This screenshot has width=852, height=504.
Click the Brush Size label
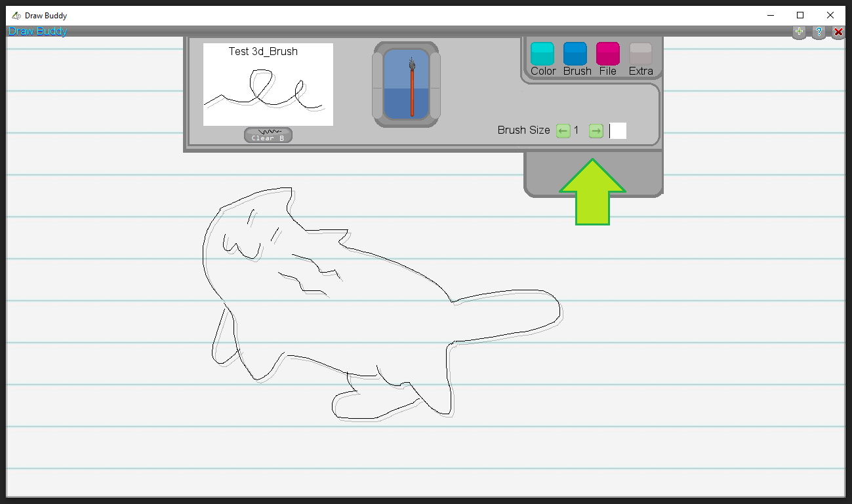[x=523, y=130]
